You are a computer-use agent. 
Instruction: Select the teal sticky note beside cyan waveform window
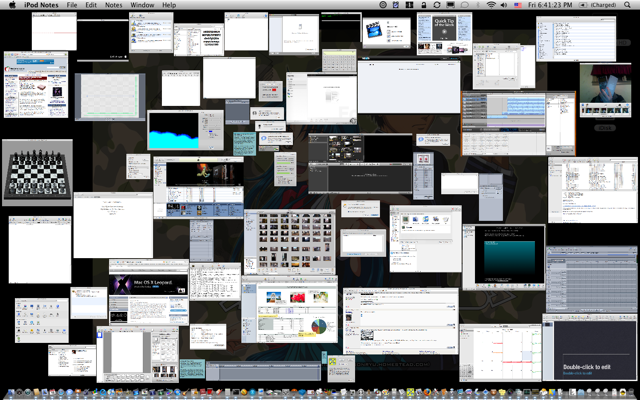[244, 144]
